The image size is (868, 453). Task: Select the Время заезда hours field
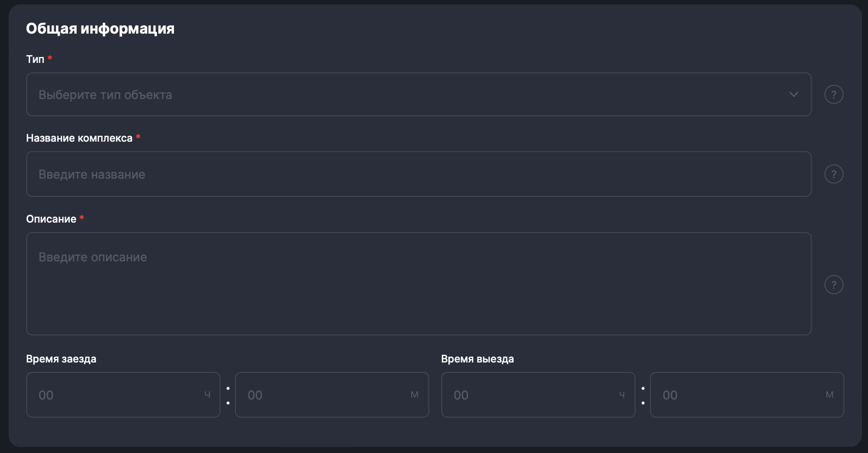pyautogui.click(x=117, y=395)
